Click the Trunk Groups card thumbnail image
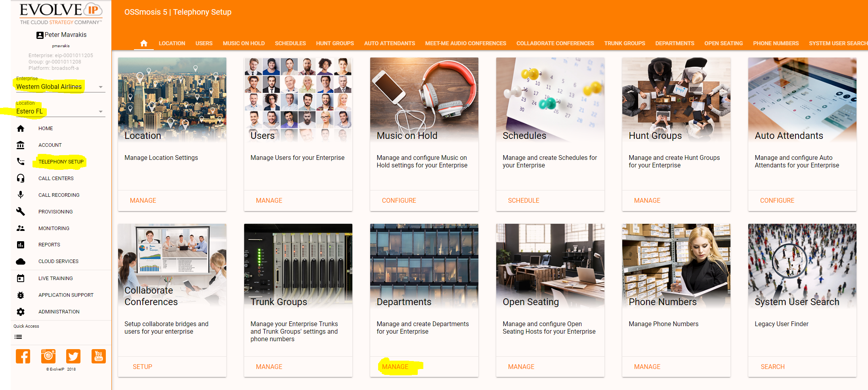 (298, 262)
